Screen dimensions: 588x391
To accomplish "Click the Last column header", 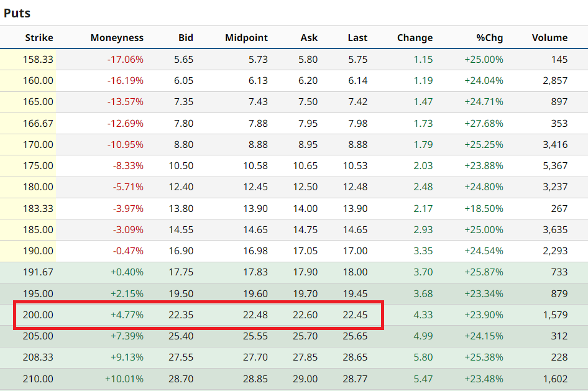I will click(x=357, y=38).
